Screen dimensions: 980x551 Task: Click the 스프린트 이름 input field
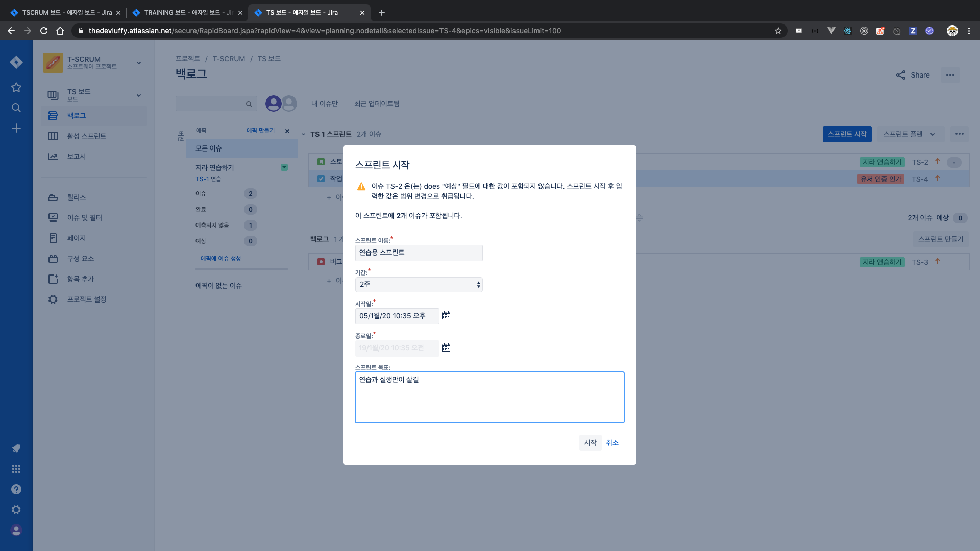(419, 253)
